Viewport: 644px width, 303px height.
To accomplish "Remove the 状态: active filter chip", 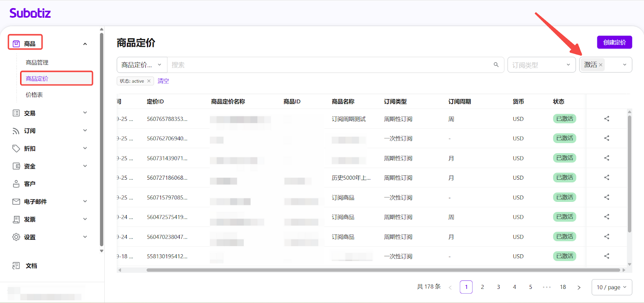I will (x=149, y=81).
